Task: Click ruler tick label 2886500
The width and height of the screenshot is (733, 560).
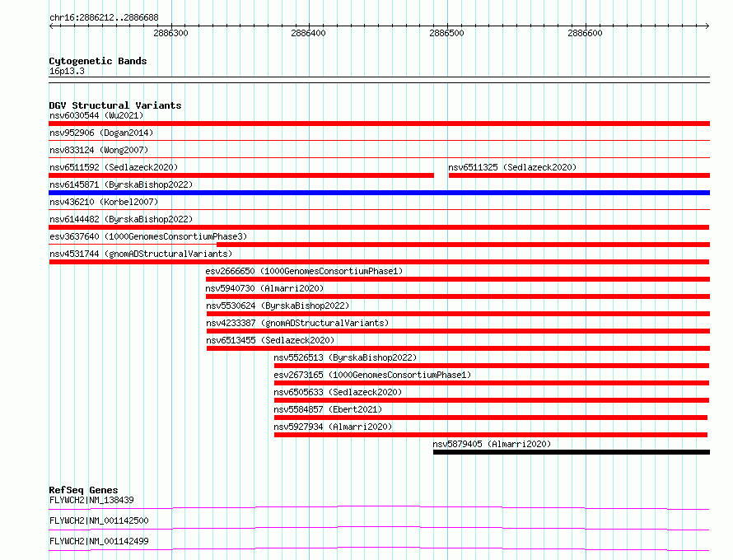Action: pyautogui.click(x=446, y=33)
